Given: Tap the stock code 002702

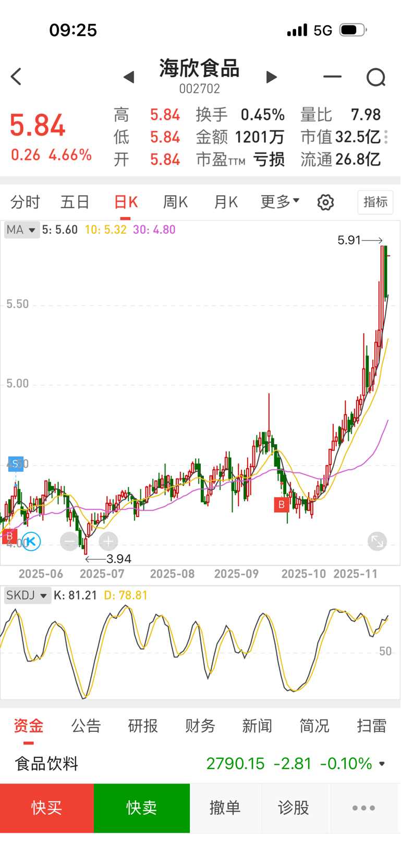Looking at the screenshot, I should pyautogui.click(x=200, y=89).
